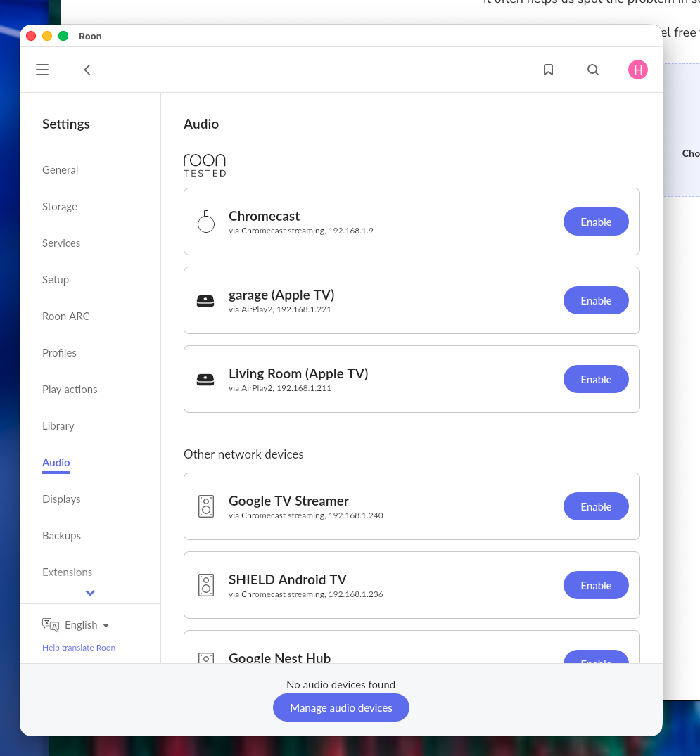Click the back arrow icon
The width and height of the screenshot is (700, 756).
pos(87,70)
